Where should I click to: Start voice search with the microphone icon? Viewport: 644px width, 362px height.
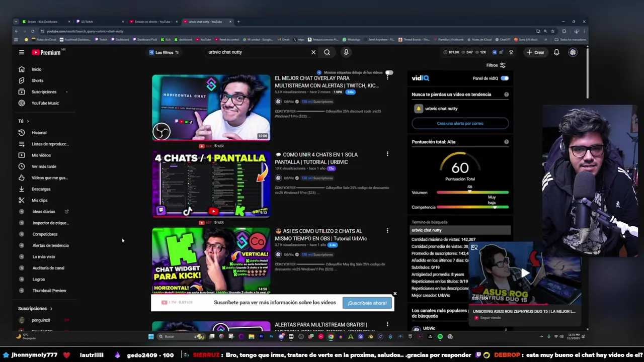click(346, 52)
